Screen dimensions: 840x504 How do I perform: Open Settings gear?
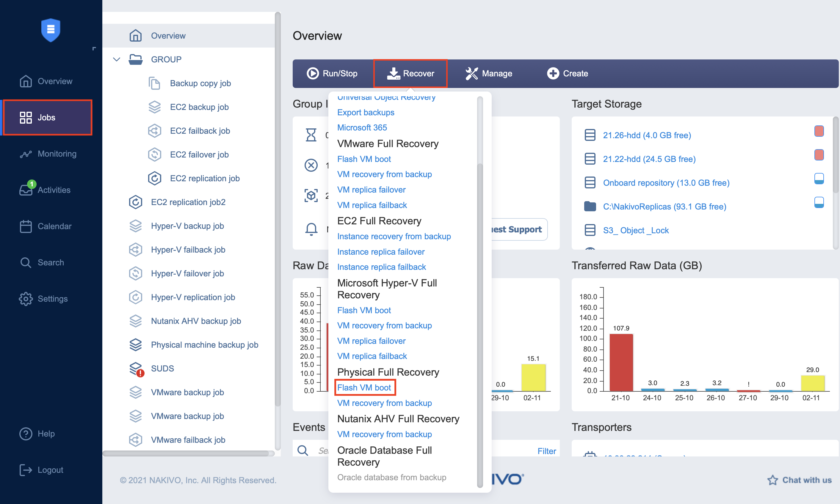click(26, 299)
